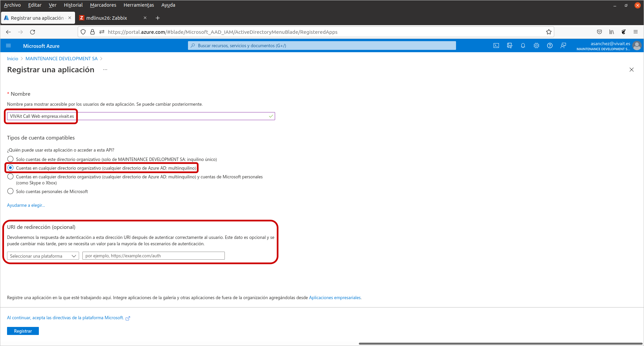Reload the current page

[x=33, y=32]
